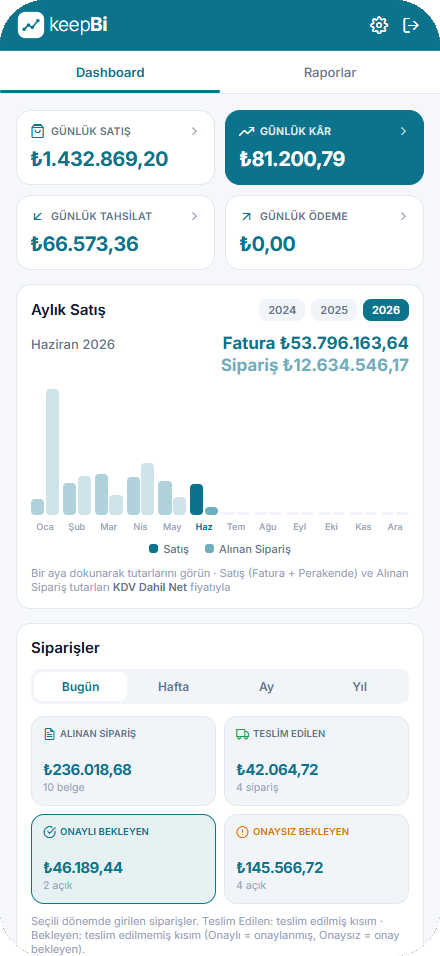Select the Bugün period for Siparişler
440x956 pixels.
80,687
